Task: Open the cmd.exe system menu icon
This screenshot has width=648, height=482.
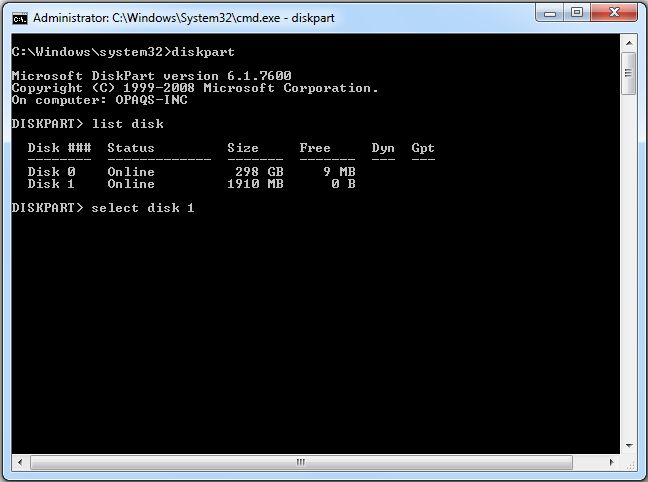Action: pyautogui.click(x=19, y=19)
